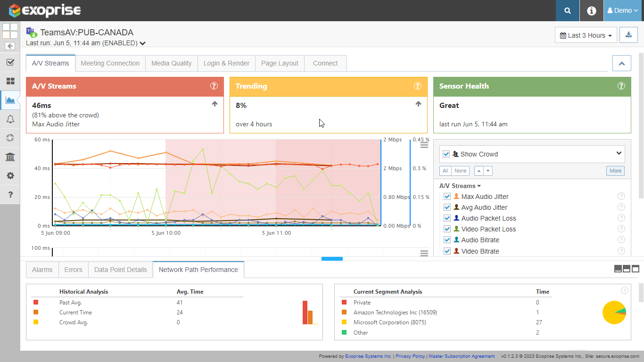The height and width of the screenshot is (362, 644).
Task: Open help for the Sensor Health card
Action: point(621,86)
